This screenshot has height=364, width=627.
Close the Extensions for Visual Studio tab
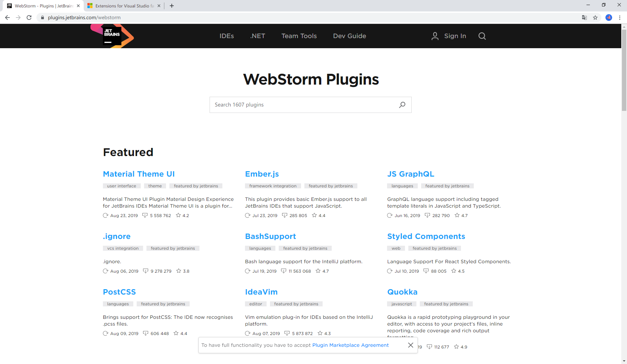[x=159, y=6]
